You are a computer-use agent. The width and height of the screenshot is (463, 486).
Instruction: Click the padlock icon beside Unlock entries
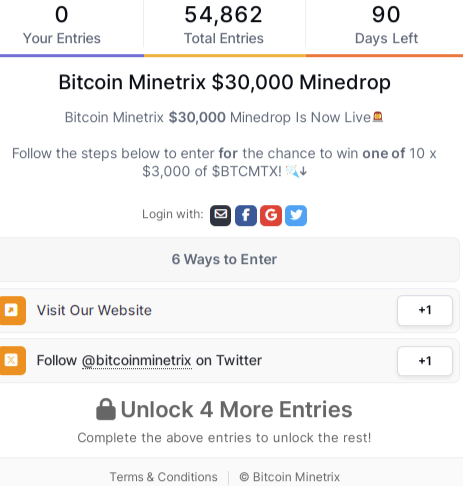[106, 409]
